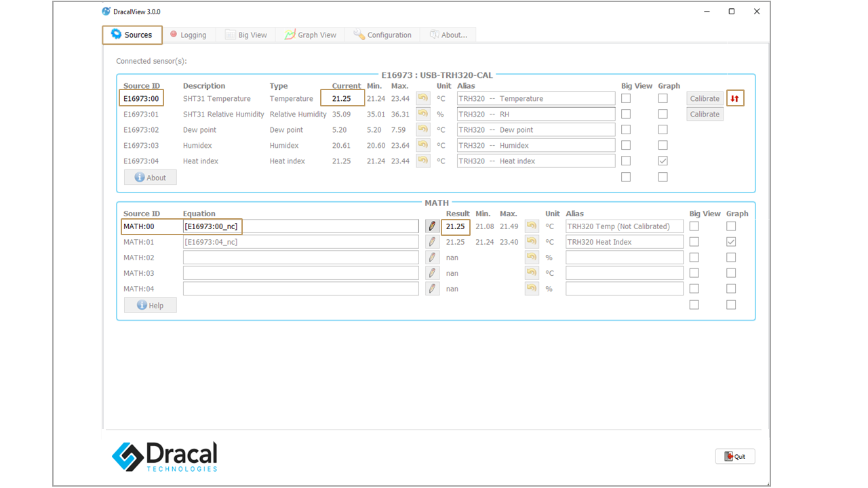Reset min/max for MATH:02 row
The width and height of the screenshot is (868, 488).
[x=532, y=258]
